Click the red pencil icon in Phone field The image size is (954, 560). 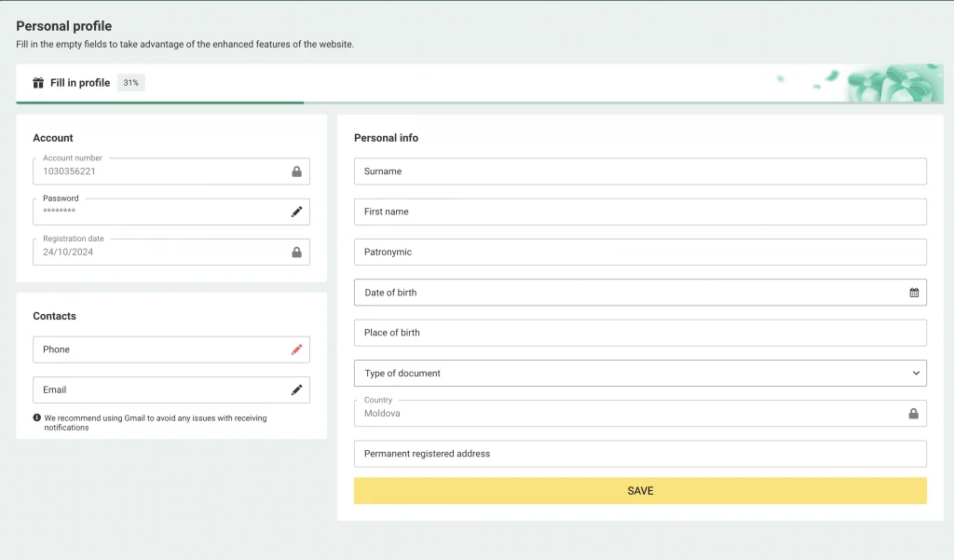pyautogui.click(x=296, y=349)
